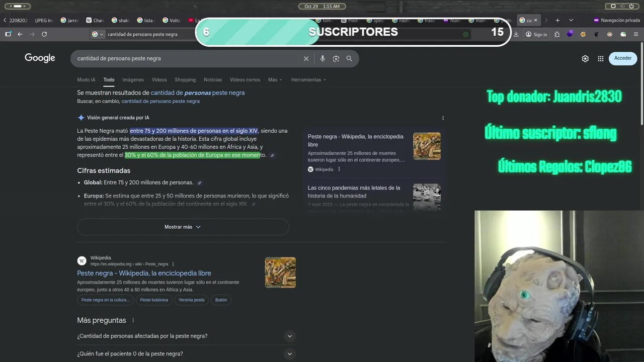Expand the Más search filter dropdown
The image size is (644, 362).
coord(275,80)
